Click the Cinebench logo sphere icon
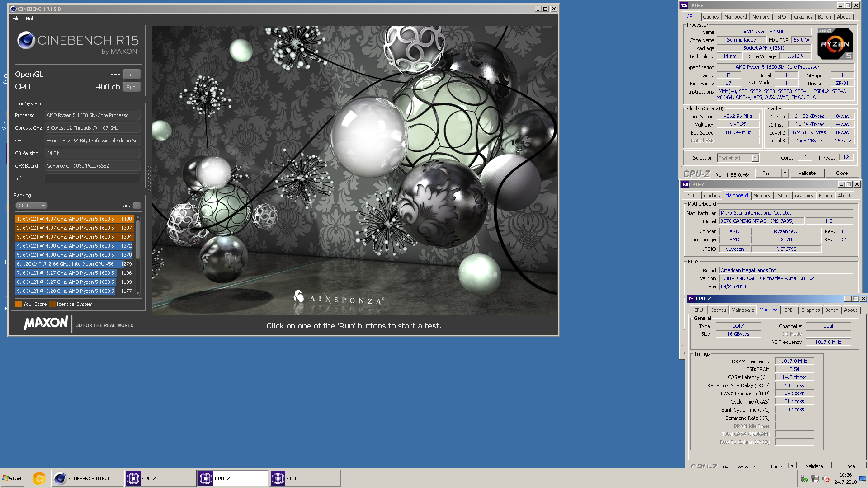The image size is (868, 488). pos(26,41)
